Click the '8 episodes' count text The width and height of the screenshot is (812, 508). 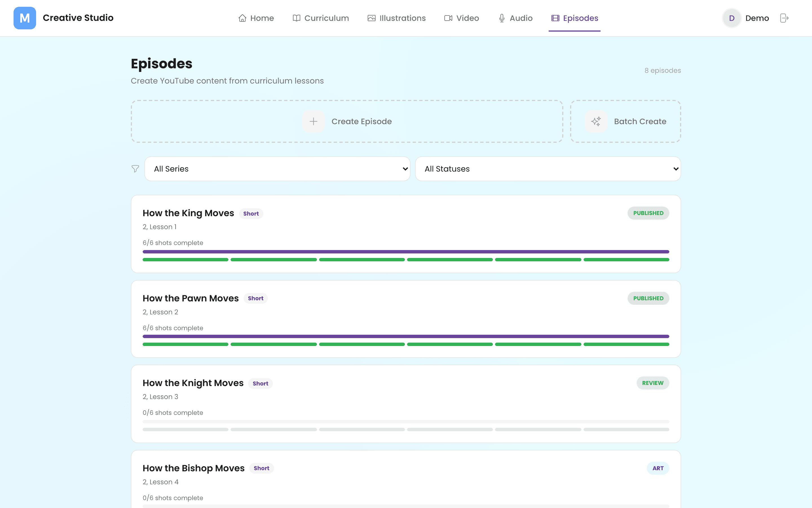[x=663, y=71]
